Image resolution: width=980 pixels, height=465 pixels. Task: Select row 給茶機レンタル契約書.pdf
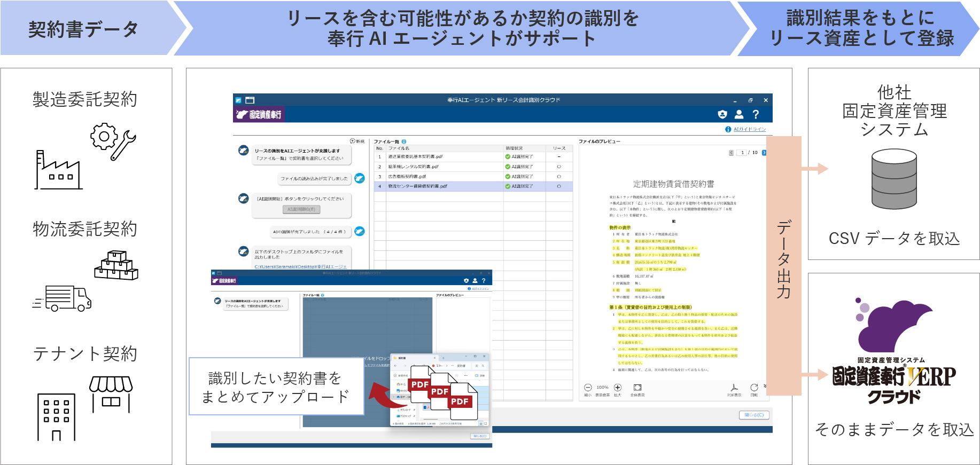tap(473, 167)
